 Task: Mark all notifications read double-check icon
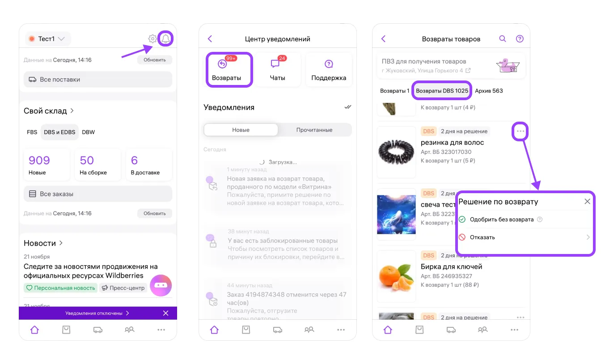348,107
